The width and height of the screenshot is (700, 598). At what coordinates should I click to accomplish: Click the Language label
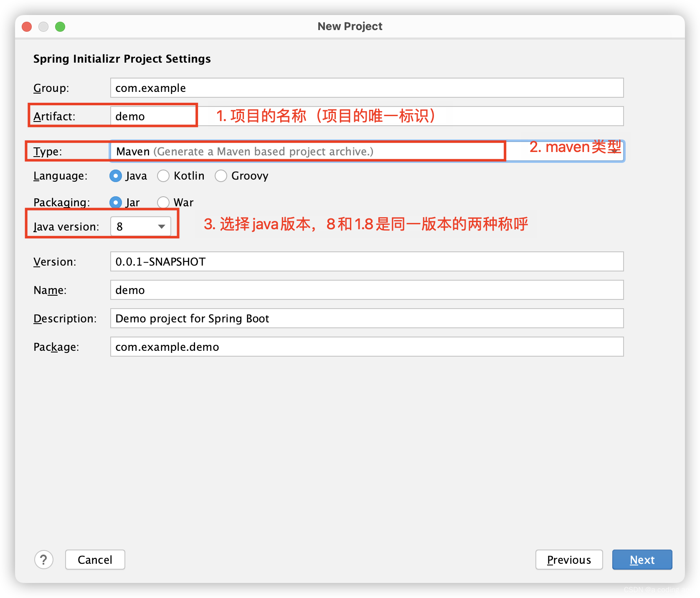[61, 176]
